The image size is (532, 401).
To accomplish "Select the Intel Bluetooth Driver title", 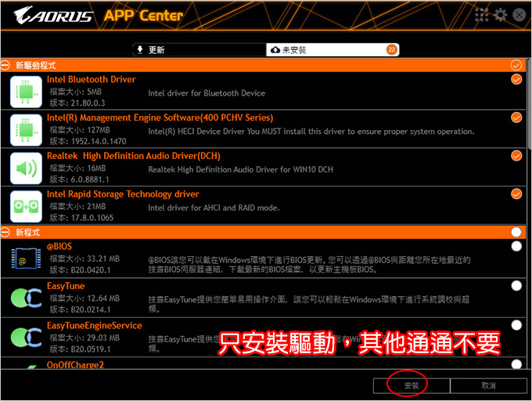I will coord(91,79).
